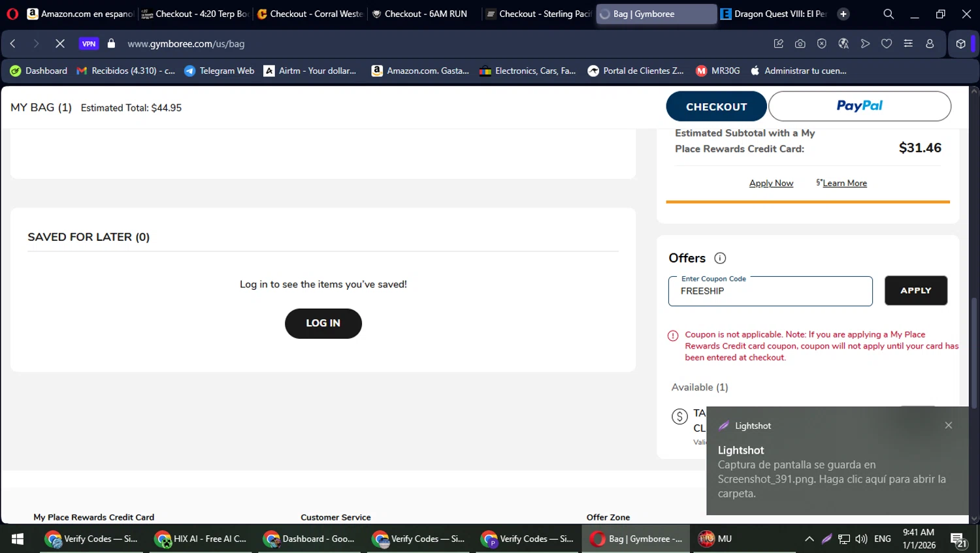Show site security info via padlock icon
The height and width of the screenshot is (553, 980).
[x=111, y=44]
